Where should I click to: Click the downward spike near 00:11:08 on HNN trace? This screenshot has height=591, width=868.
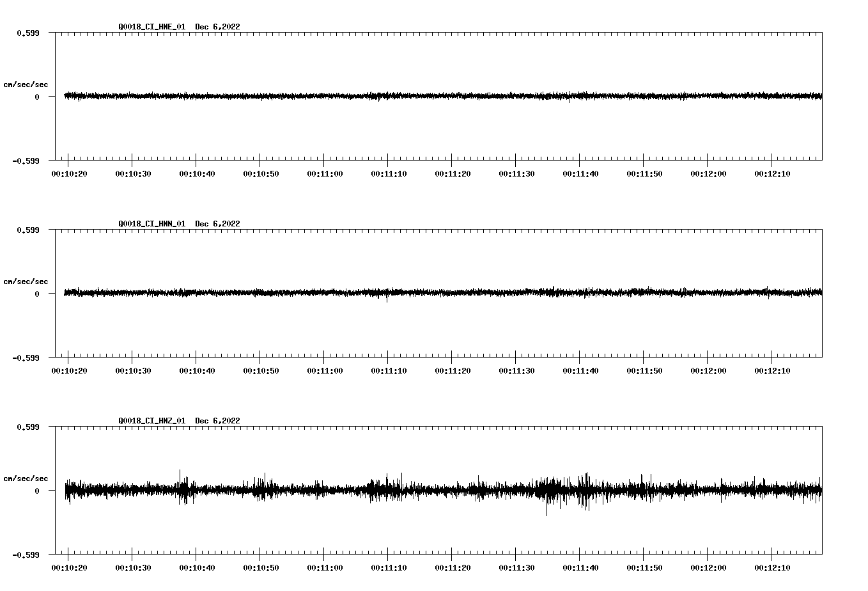386,299
